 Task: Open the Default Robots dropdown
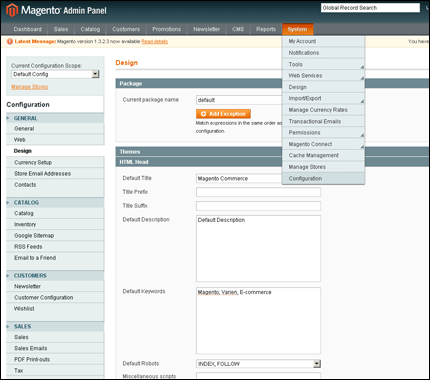(259, 364)
